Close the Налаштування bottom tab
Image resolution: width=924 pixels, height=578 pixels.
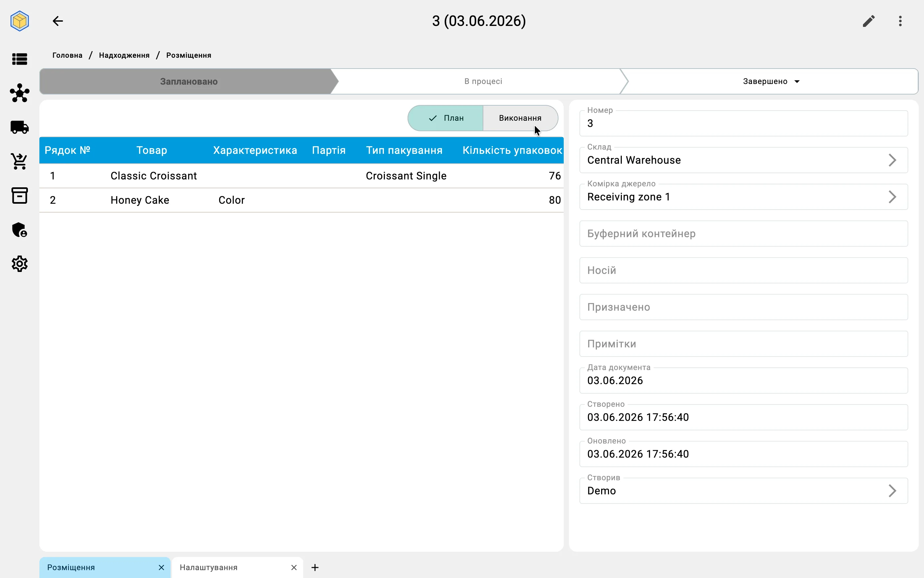(294, 567)
